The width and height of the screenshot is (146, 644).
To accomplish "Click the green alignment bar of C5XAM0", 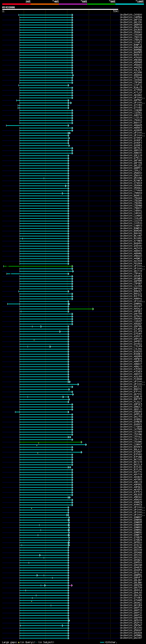I will coord(51,442).
